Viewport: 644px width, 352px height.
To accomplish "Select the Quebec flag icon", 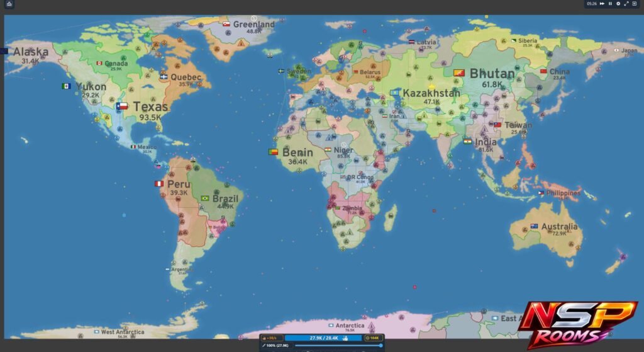I will click(164, 76).
